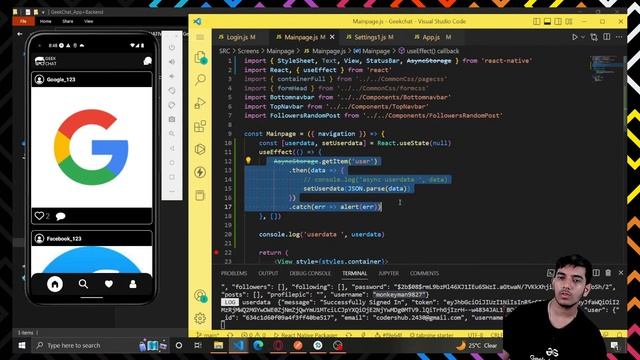
Task: Expand the SRC breadcrumb
Action: 224,51
